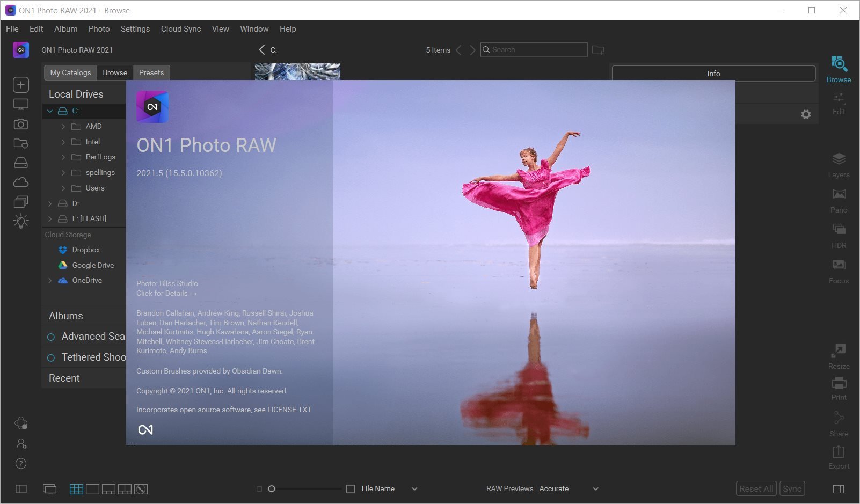Open the File Name sort dropdown

click(x=414, y=489)
